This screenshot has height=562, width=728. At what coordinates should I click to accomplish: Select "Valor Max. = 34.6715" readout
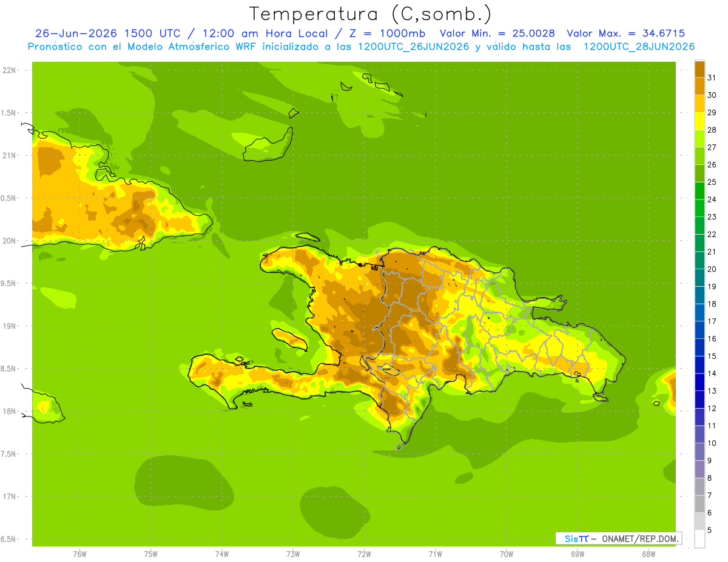point(625,33)
